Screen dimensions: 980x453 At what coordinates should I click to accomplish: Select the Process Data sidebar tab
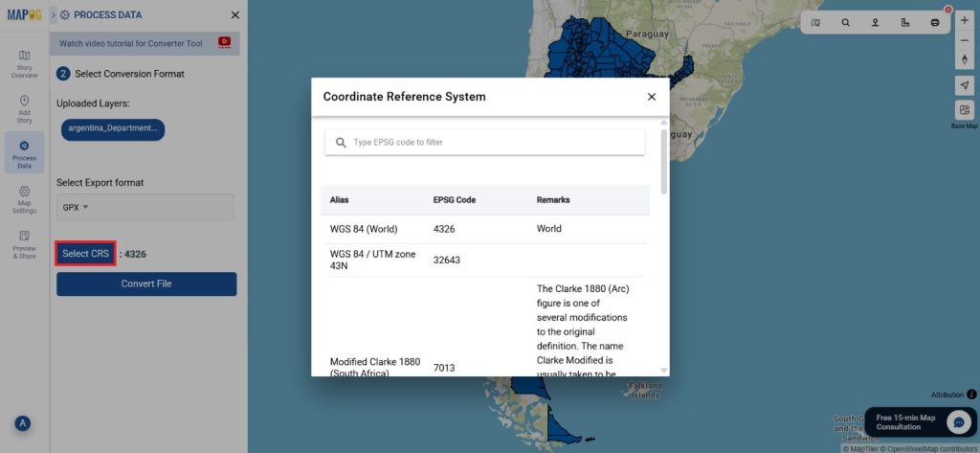pyautogui.click(x=24, y=153)
